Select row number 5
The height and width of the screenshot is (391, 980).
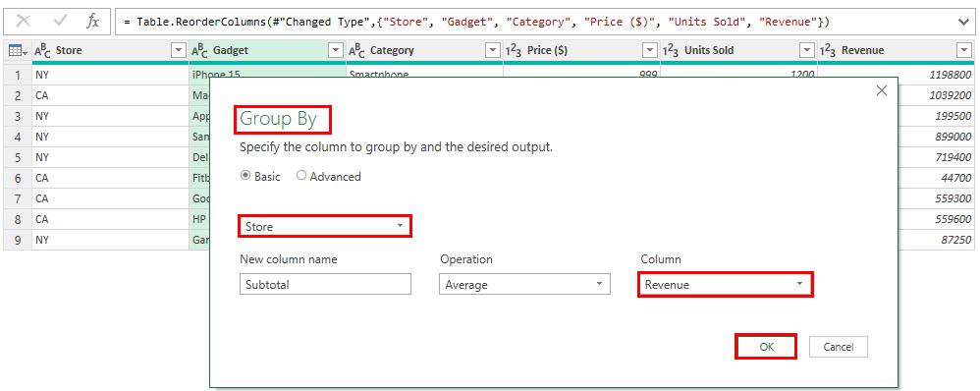(18, 157)
